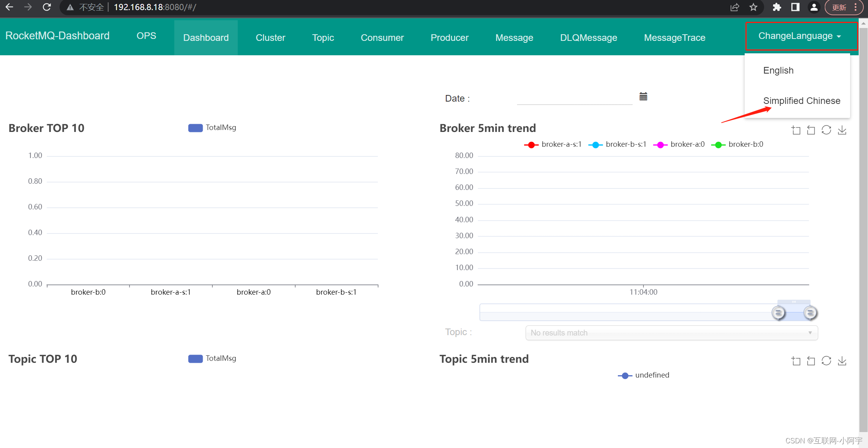Select Simplified Chinese from language menu
This screenshot has height=448, width=868.
[801, 100]
